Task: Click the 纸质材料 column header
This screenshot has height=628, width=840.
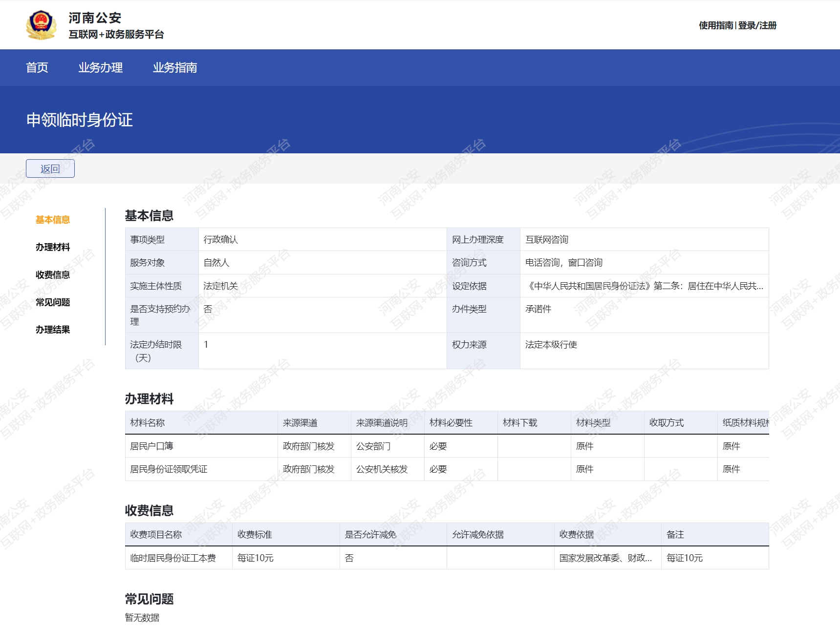Action: (744, 423)
